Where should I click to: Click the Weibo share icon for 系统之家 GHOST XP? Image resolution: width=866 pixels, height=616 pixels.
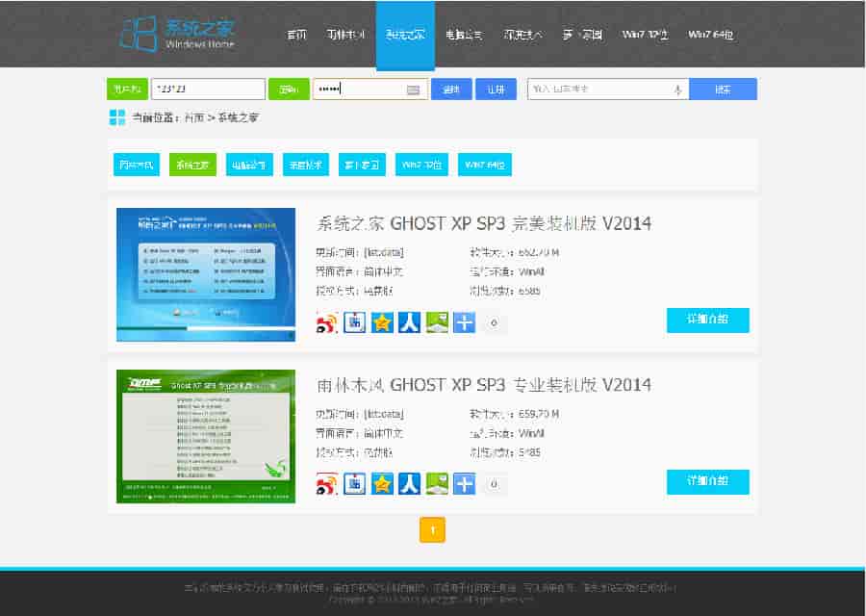point(328,323)
